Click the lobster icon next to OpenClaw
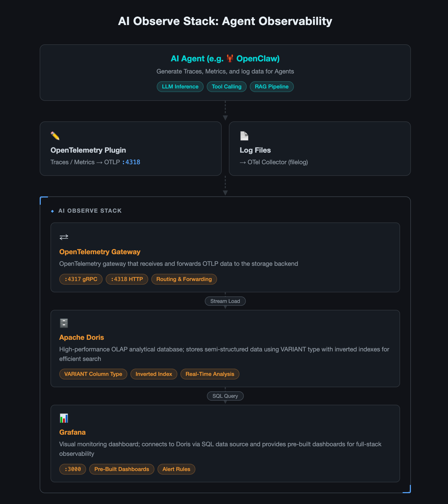 [x=230, y=58]
